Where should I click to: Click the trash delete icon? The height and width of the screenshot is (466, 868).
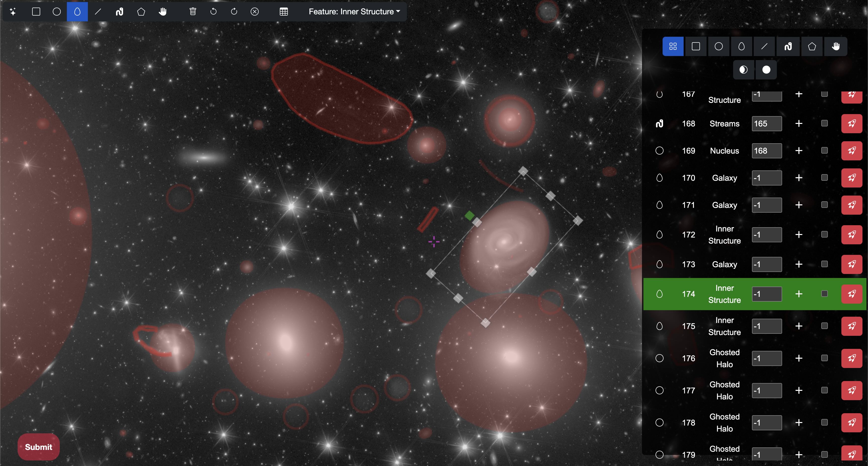(x=193, y=12)
